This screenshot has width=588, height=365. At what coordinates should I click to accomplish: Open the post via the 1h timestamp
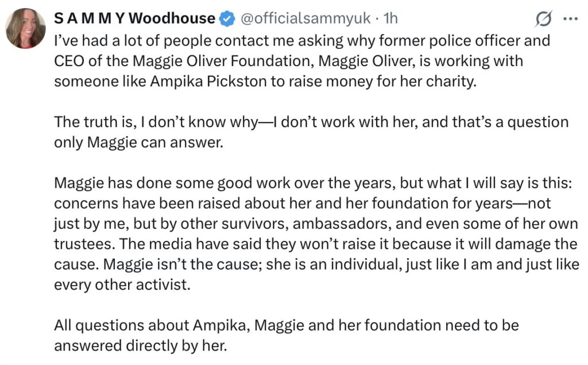click(390, 19)
